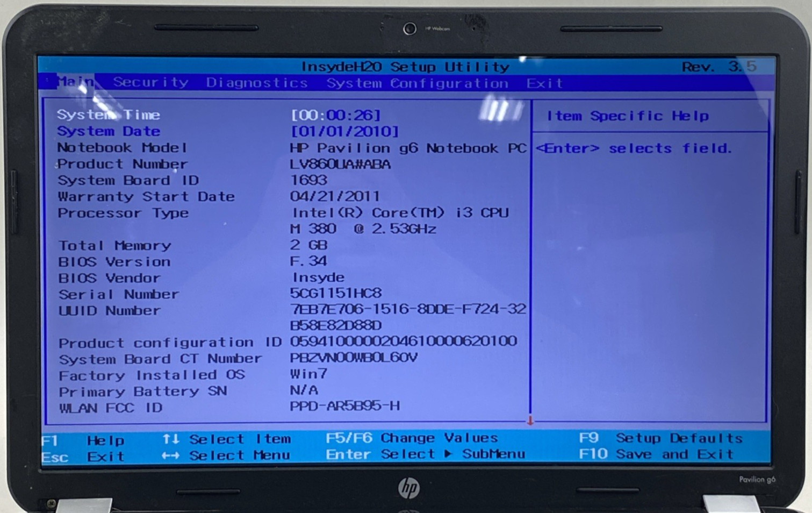This screenshot has height=513, width=812.
Task: Click the F9 Setup Defaults hint
Action: click(661, 438)
